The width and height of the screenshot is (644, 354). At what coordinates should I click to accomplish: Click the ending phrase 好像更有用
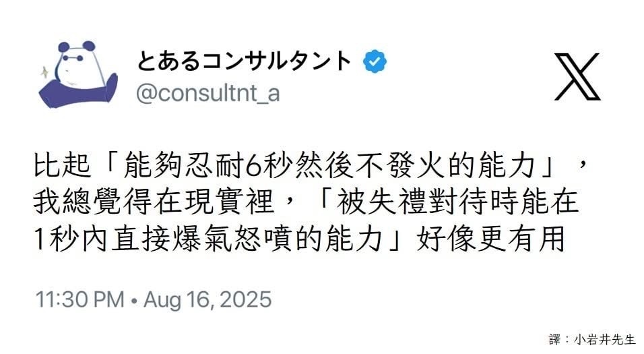pos(491,239)
